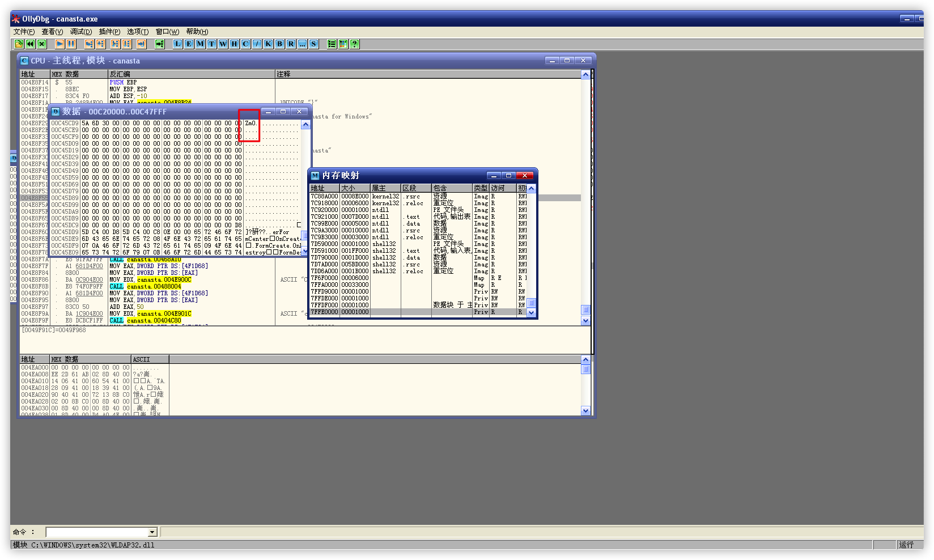This screenshot has width=934, height=560.
Task: Pause execution using the pause icon
Action: pos(71,44)
